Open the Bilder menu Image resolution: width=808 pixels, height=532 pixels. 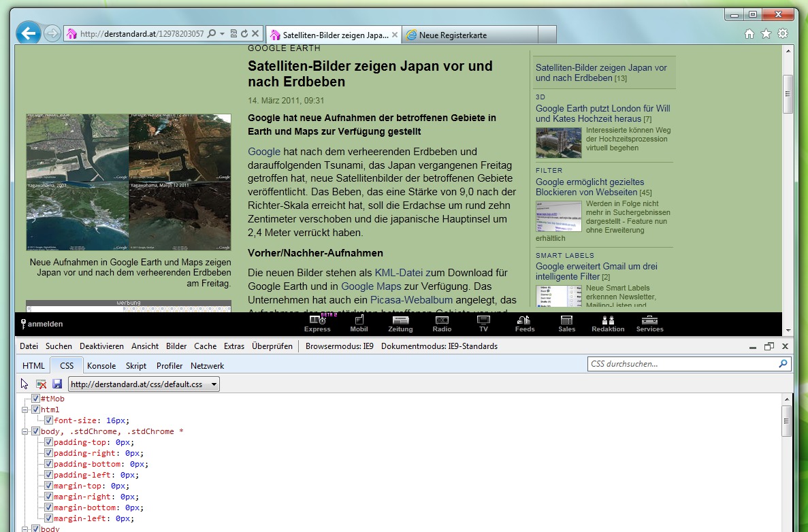(176, 346)
